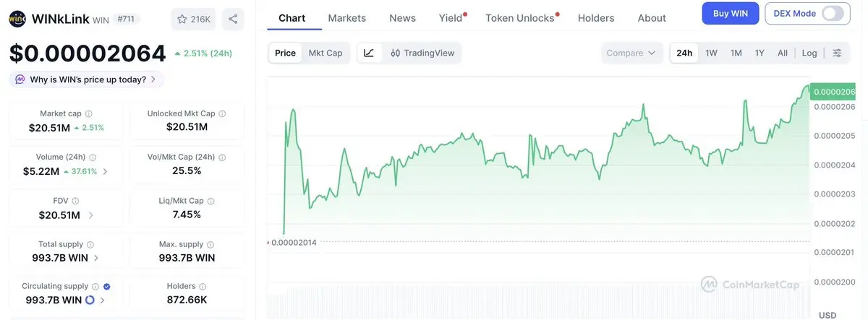Click the Holders info icon
868x320 pixels.
click(x=203, y=287)
